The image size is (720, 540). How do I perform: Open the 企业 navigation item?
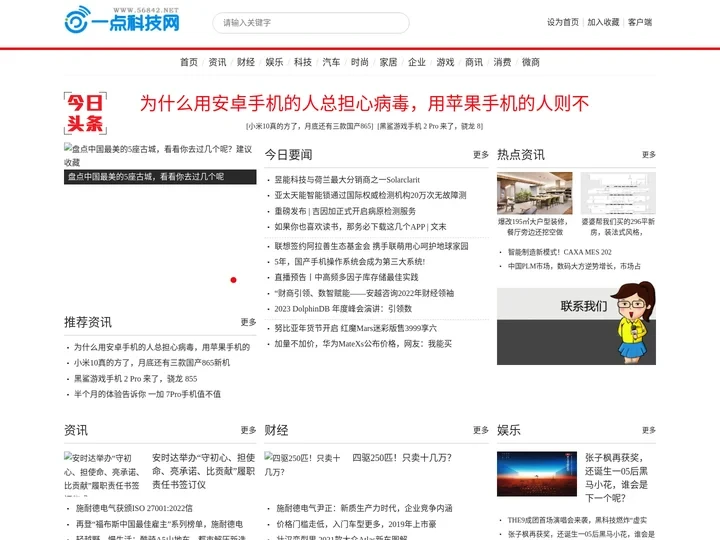pos(416,62)
